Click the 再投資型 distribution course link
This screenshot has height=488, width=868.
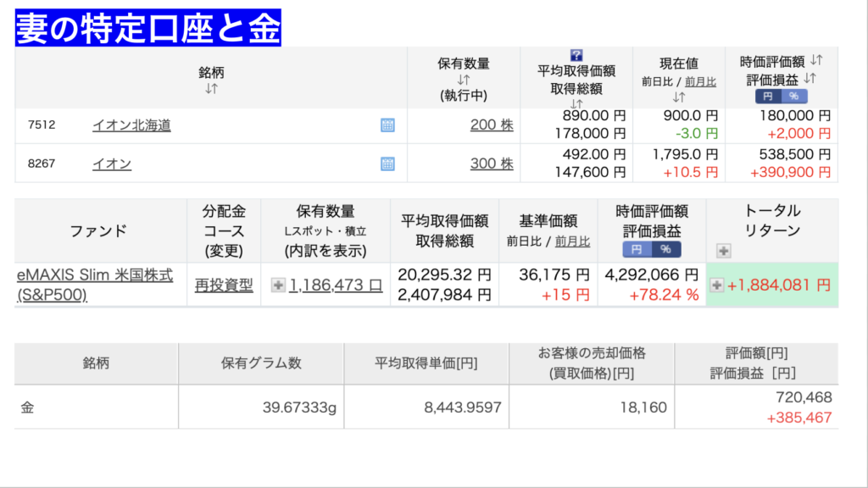(224, 285)
